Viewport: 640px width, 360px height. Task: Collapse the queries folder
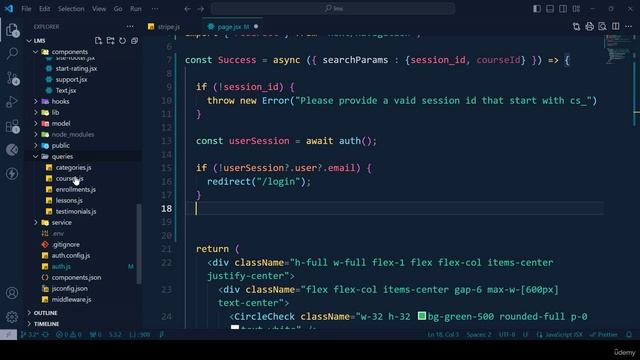(x=36, y=156)
